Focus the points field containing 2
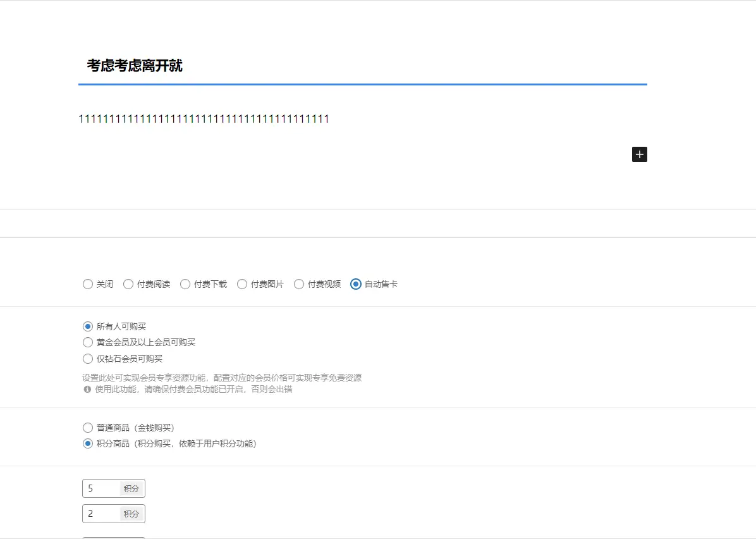 pos(101,514)
